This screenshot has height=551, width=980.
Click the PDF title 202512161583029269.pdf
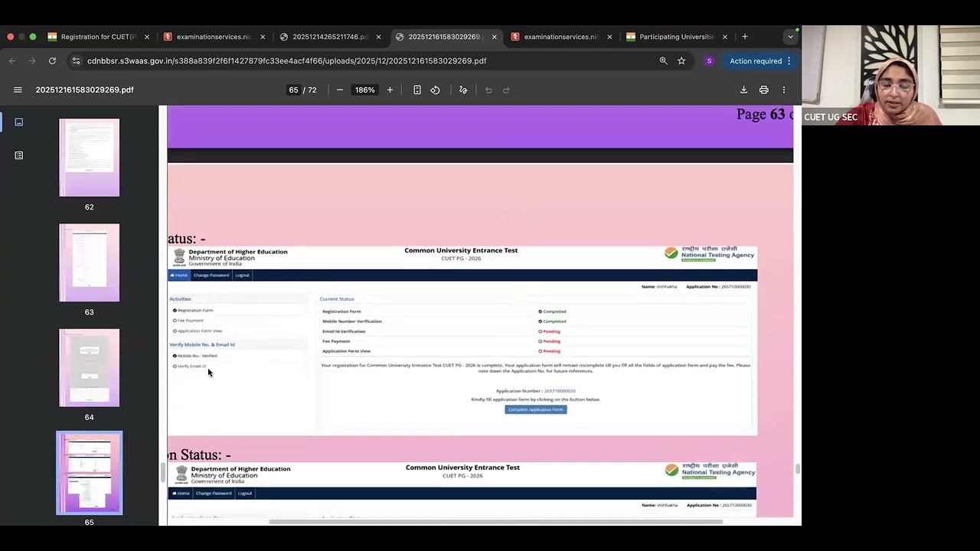pyautogui.click(x=84, y=90)
